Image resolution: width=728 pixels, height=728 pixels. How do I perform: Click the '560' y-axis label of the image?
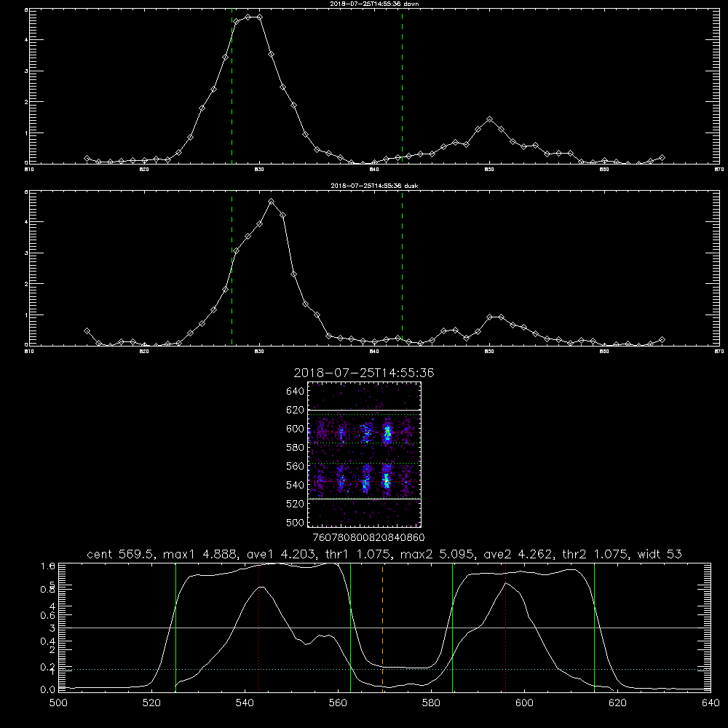296,466
